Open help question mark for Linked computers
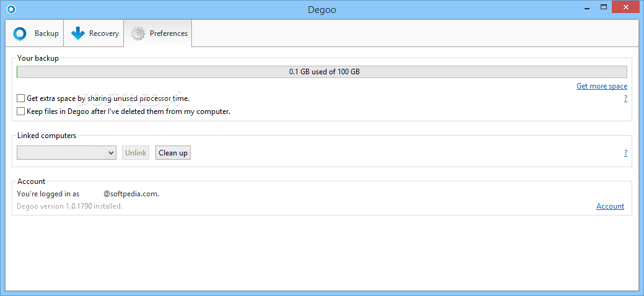 [x=625, y=153]
